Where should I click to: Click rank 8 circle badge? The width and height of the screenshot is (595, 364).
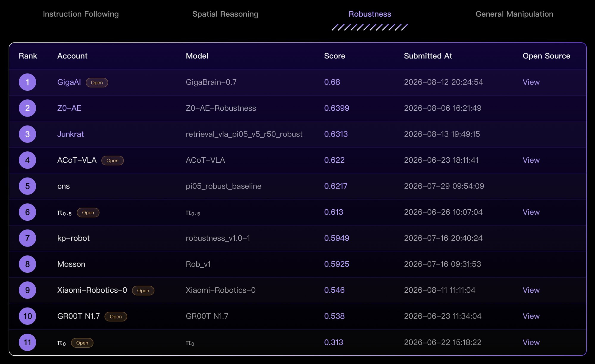coord(27,264)
